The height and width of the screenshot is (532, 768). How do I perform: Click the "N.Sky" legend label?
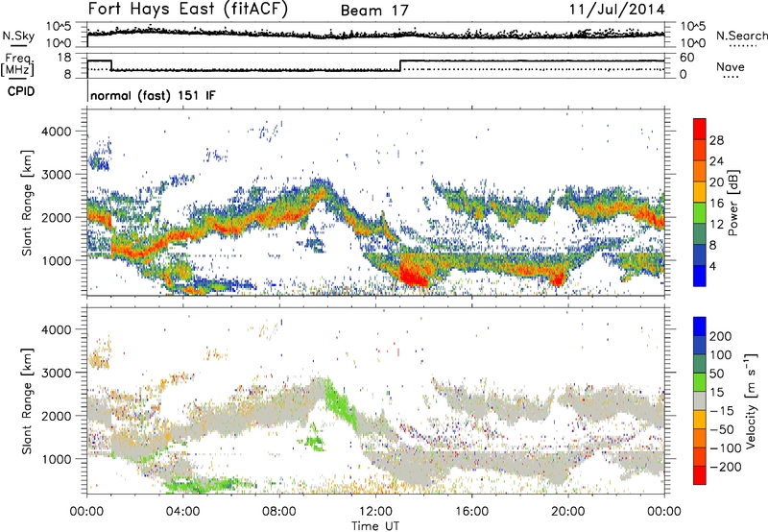click(18, 36)
